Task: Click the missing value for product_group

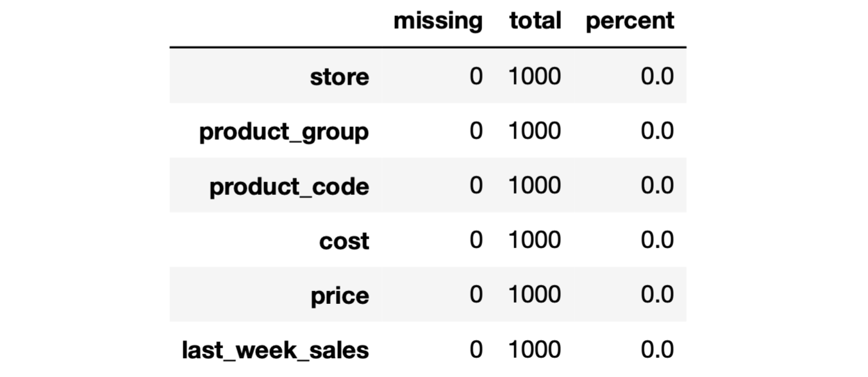Action: coord(476,131)
